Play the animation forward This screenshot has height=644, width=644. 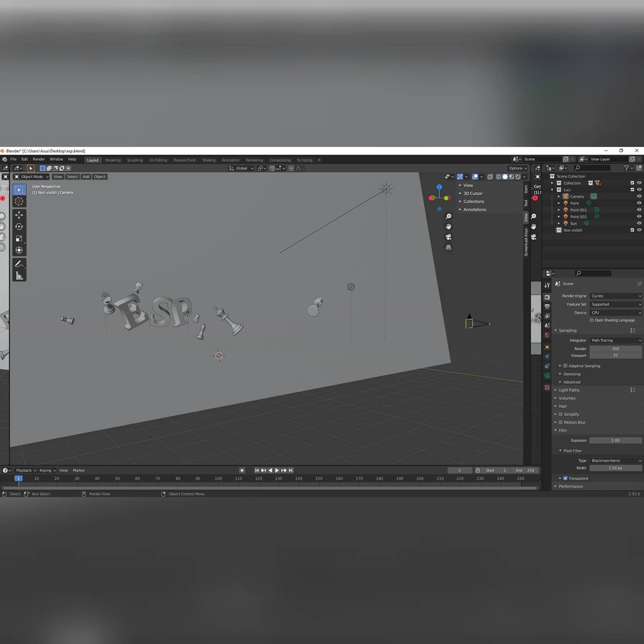(x=277, y=470)
